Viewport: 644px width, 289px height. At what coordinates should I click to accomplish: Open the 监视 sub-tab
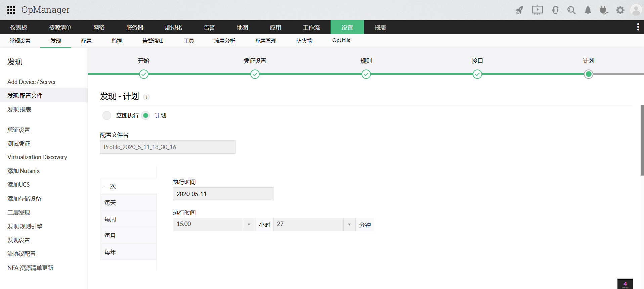click(117, 41)
